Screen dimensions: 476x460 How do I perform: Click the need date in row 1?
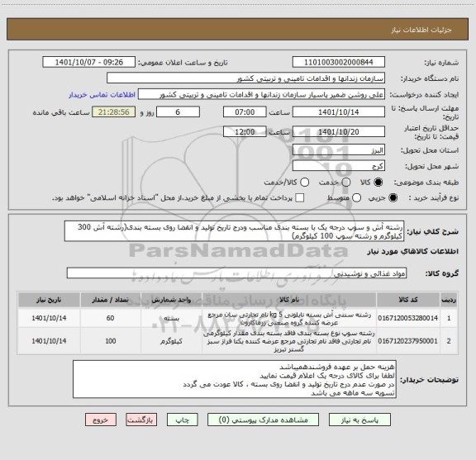tap(49, 318)
